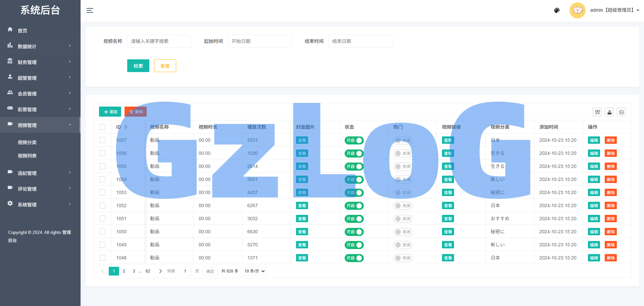Enable the 热门 toggle for video 1057
The height and width of the screenshot is (306, 644).
click(402, 140)
